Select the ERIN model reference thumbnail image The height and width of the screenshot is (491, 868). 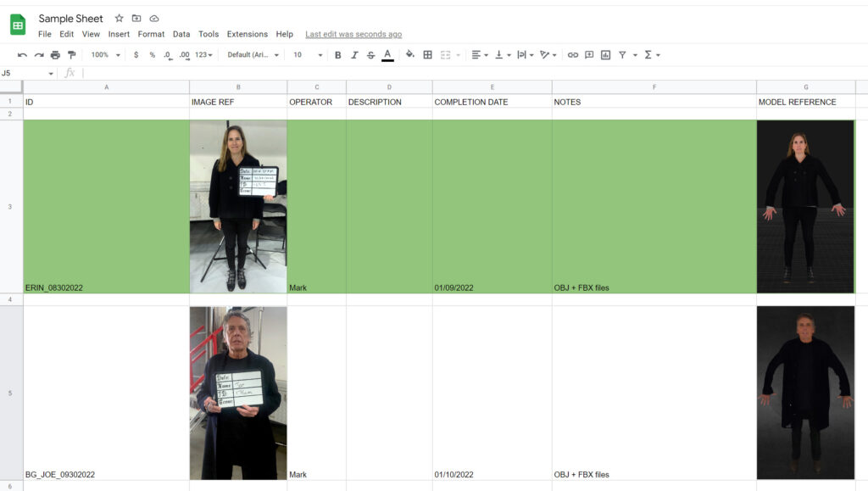click(x=805, y=206)
